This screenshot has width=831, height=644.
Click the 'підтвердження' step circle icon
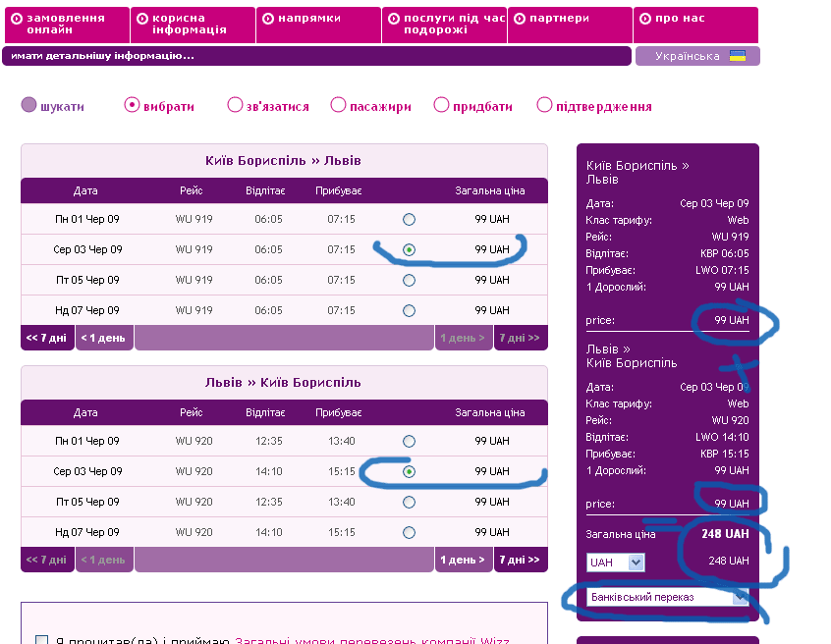coord(544,105)
